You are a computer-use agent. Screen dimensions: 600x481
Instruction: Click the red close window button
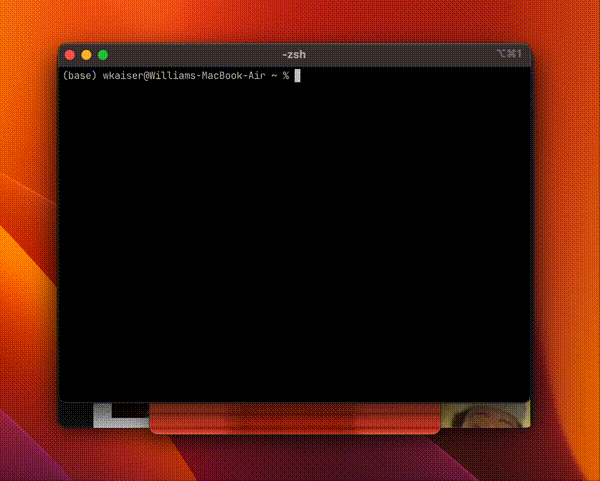tap(70, 54)
